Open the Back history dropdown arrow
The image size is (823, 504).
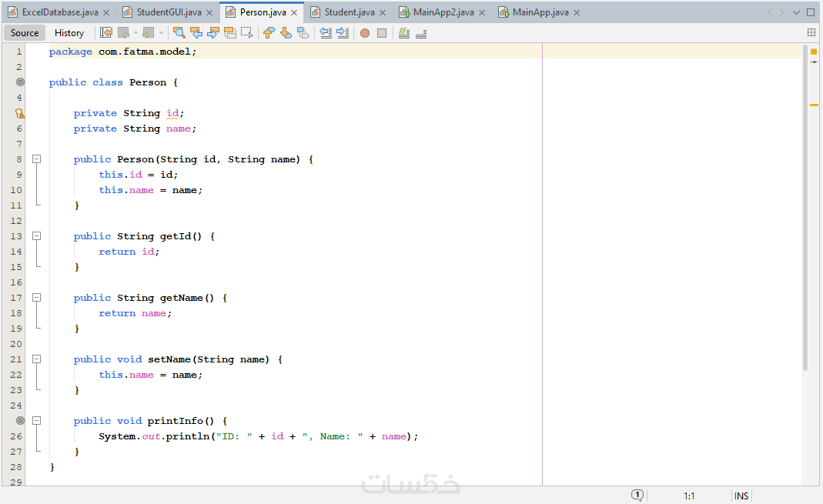pyautogui.click(x=135, y=33)
